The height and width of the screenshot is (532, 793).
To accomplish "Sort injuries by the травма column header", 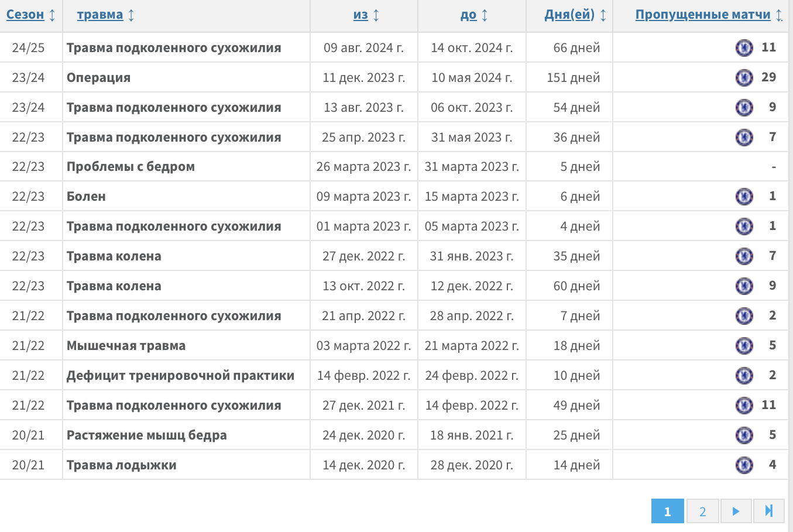I will tap(100, 15).
